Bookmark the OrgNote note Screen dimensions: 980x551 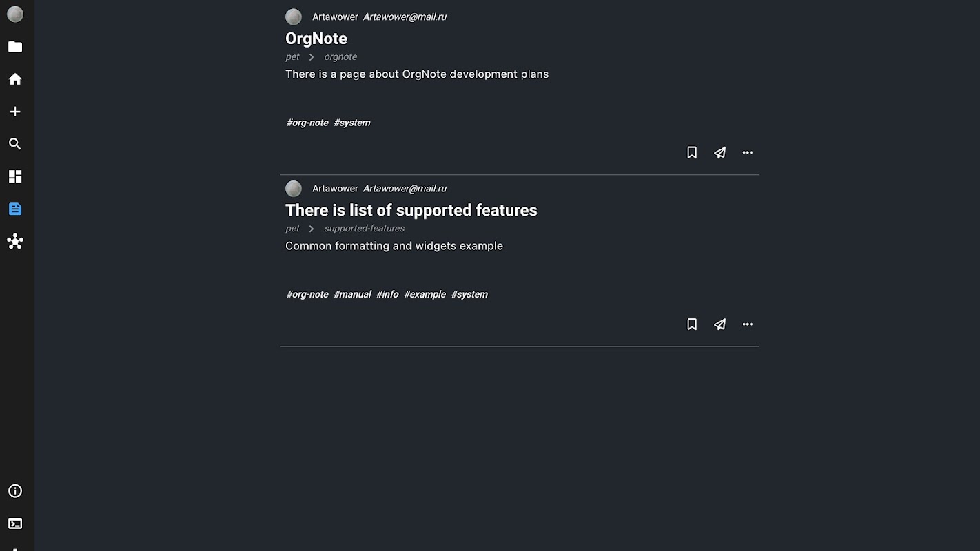pos(692,153)
